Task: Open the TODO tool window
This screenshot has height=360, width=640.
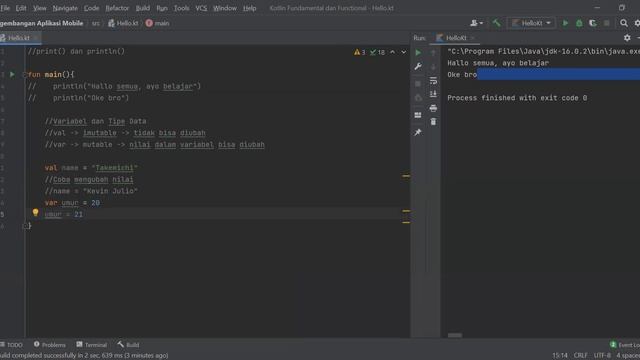Action: pos(12,345)
